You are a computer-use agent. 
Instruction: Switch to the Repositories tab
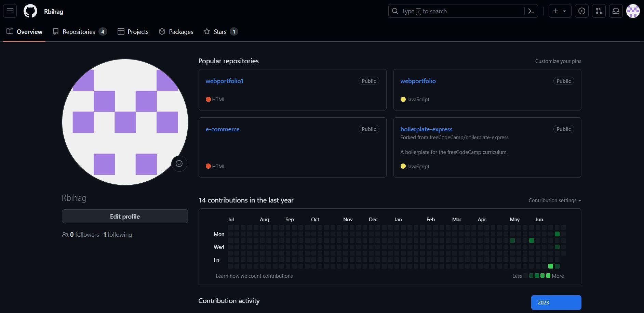79,31
